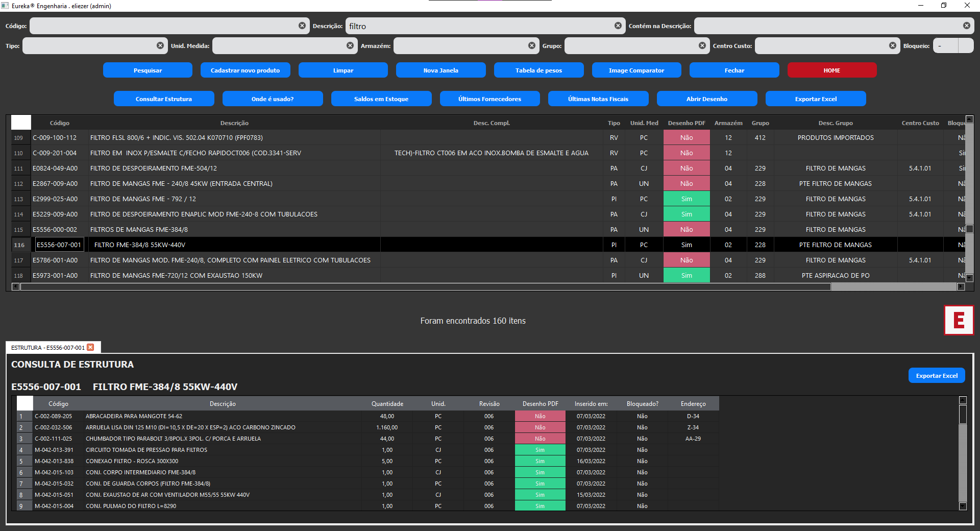This screenshot has height=531, width=980.
Task: Click the Eureka E logo icon
Action: (959, 320)
